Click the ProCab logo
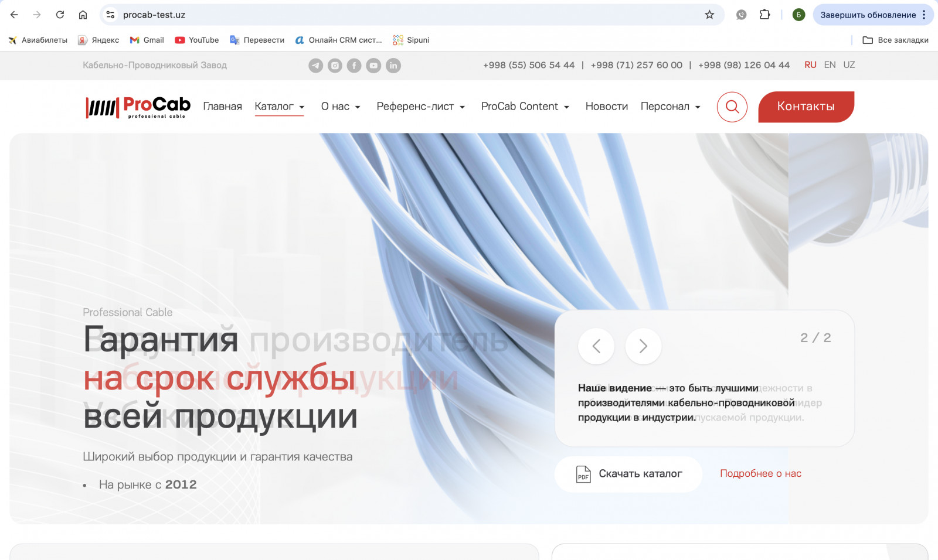This screenshot has width=938, height=560. tap(138, 107)
